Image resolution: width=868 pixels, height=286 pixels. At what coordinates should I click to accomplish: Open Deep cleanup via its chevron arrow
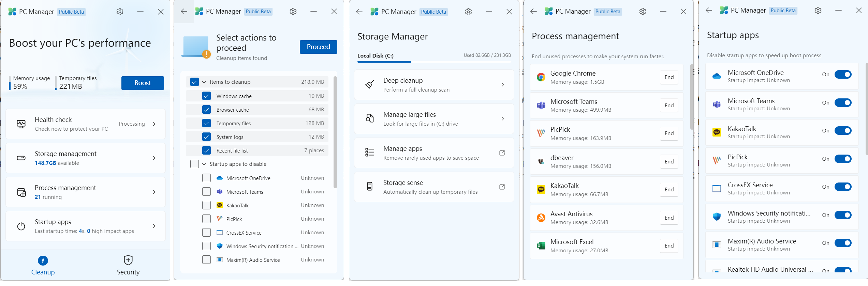502,85
